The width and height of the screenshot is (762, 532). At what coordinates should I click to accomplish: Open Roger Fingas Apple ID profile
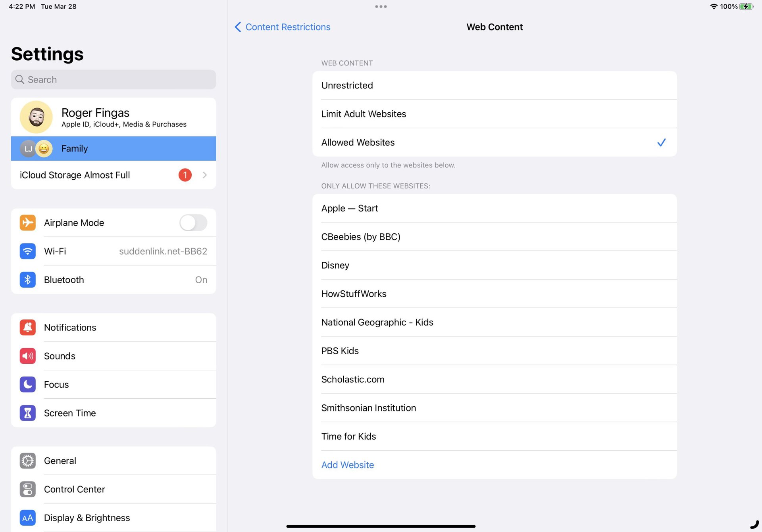click(x=113, y=117)
